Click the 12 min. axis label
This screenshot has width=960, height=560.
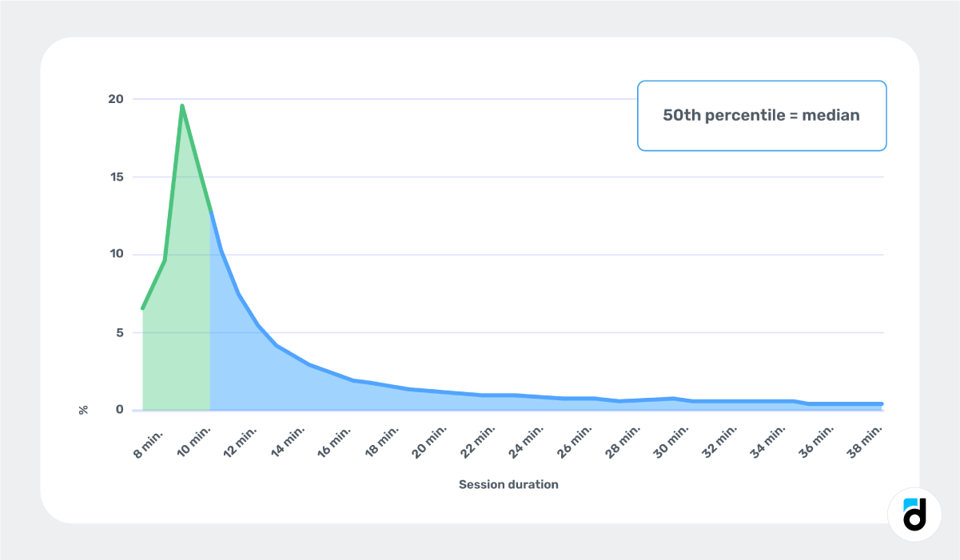click(241, 443)
